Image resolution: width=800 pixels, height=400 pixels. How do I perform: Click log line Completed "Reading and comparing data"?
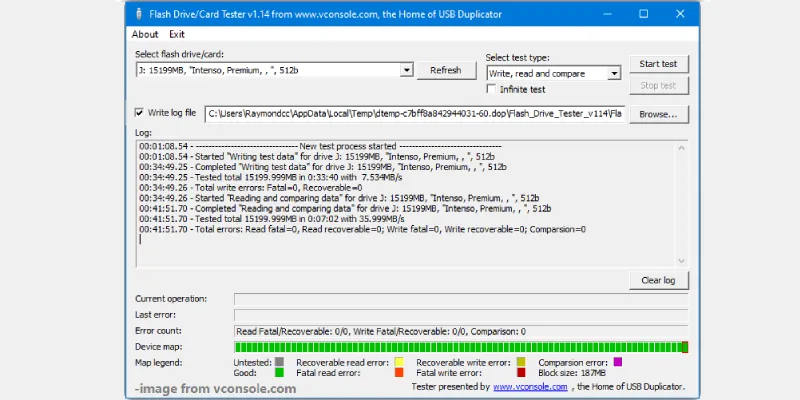(345, 209)
